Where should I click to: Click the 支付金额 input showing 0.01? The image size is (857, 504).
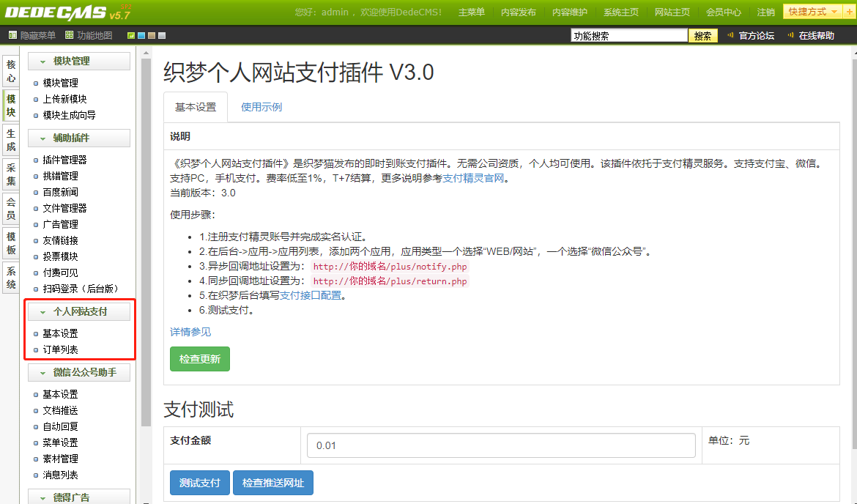pos(501,445)
